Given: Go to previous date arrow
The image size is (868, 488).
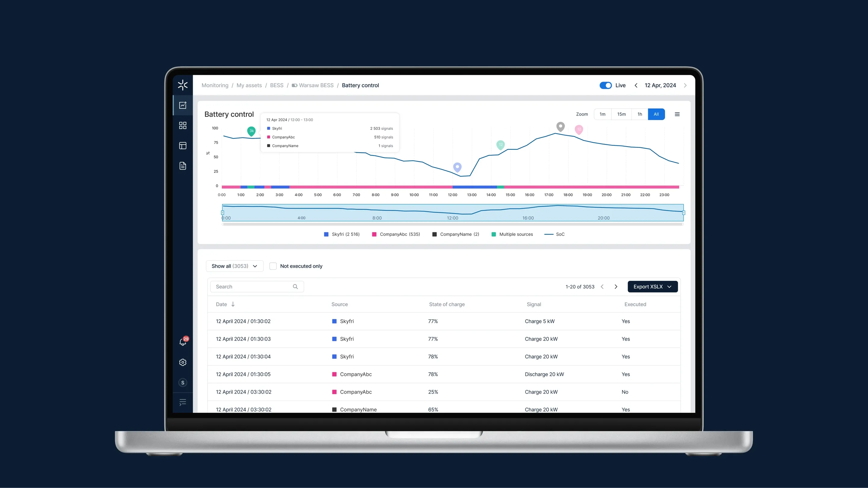Looking at the screenshot, I should click(x=636, y=86).
